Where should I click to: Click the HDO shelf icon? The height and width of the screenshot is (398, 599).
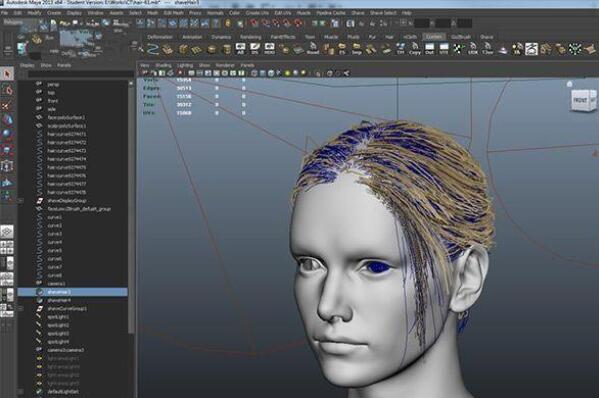(269, 49)
